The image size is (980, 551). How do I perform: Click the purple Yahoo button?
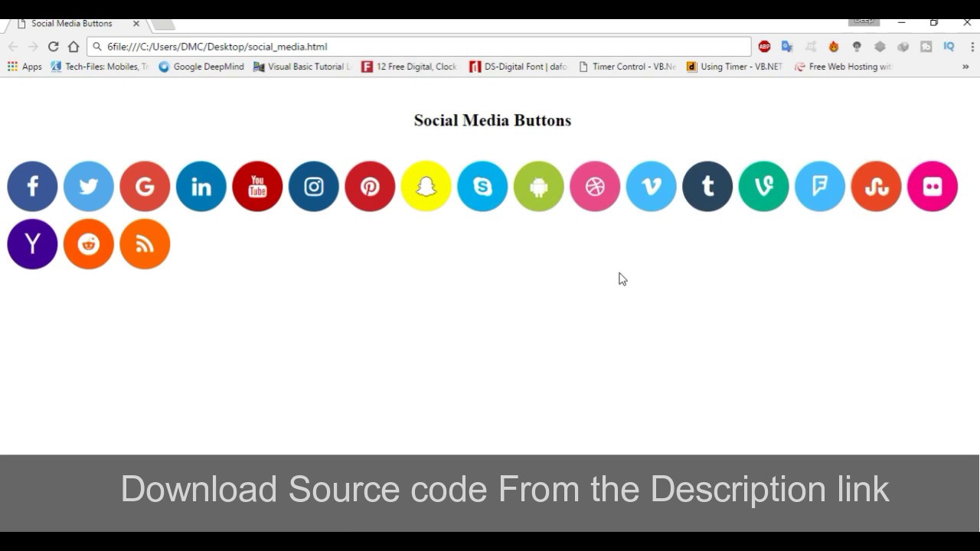click(32, 243)
